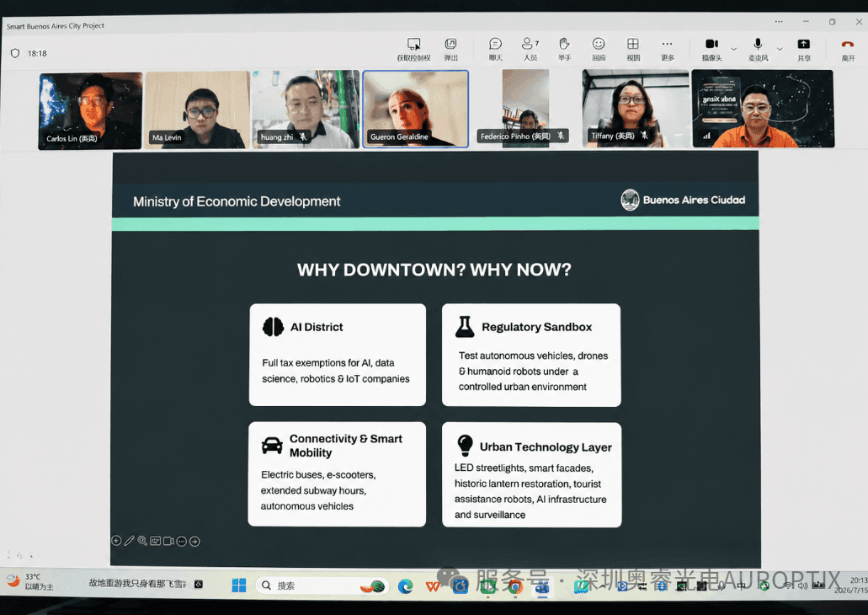Raise hand using the 举手 icon
Viewport: 868px width, 615px height.
point(564,43)
